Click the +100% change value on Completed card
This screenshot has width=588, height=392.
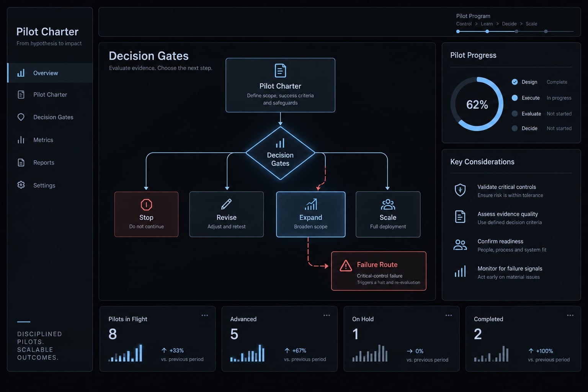pyautogui.click(x=544, y=351)
